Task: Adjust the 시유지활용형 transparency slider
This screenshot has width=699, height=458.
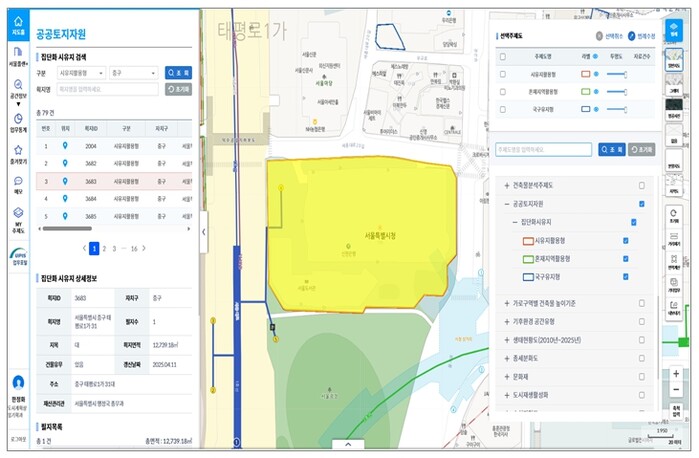Action: (x=617, y=74)
